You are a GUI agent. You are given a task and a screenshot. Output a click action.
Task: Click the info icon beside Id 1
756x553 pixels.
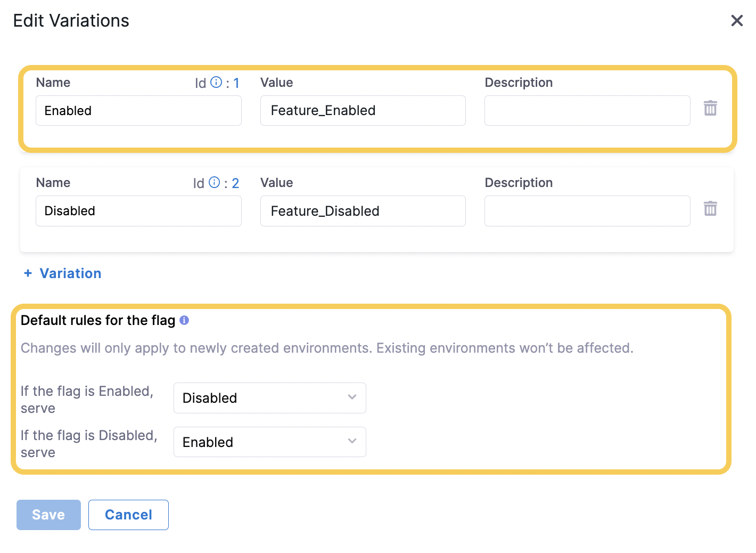coord(216,82)
